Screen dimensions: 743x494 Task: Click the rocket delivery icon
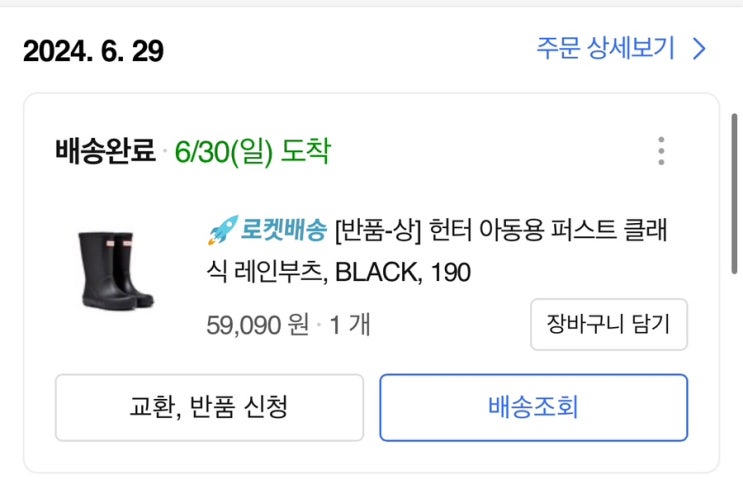coord(220,231)
